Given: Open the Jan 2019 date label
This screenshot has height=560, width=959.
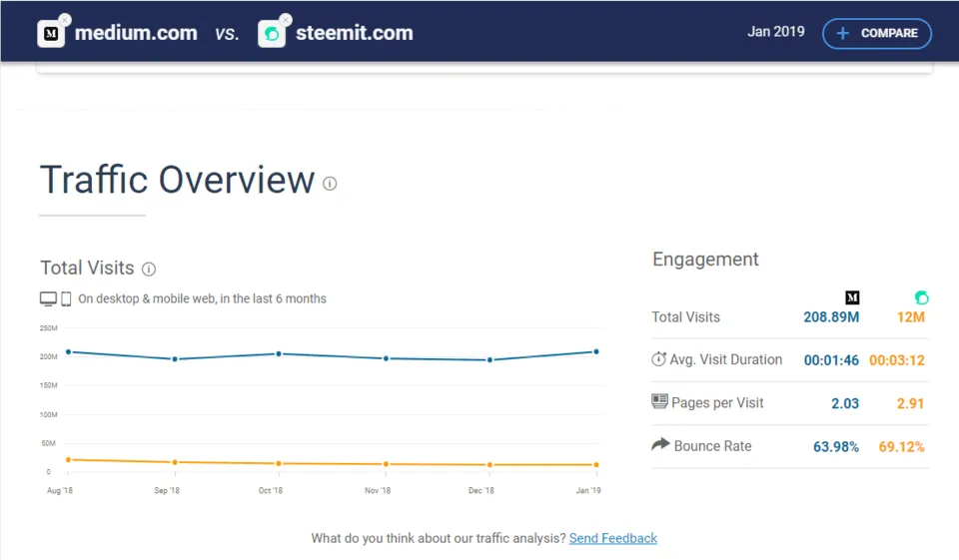Looking at the screenshot, I should (775, 32).
